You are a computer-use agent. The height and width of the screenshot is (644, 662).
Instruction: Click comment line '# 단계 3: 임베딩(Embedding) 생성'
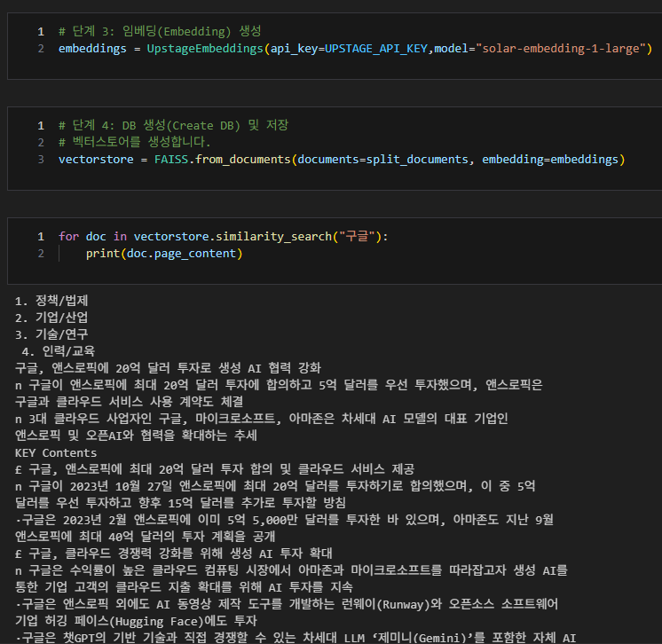[x=160, y=31]
